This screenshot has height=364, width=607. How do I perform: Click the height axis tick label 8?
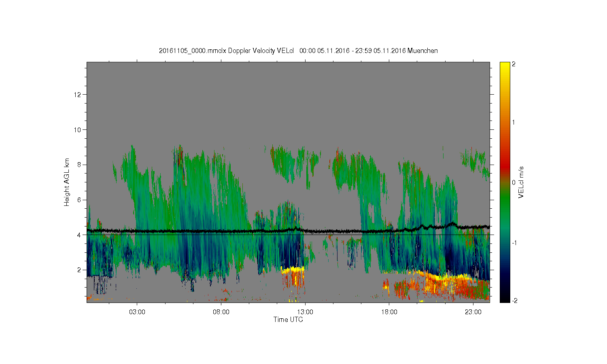point(79,165)
